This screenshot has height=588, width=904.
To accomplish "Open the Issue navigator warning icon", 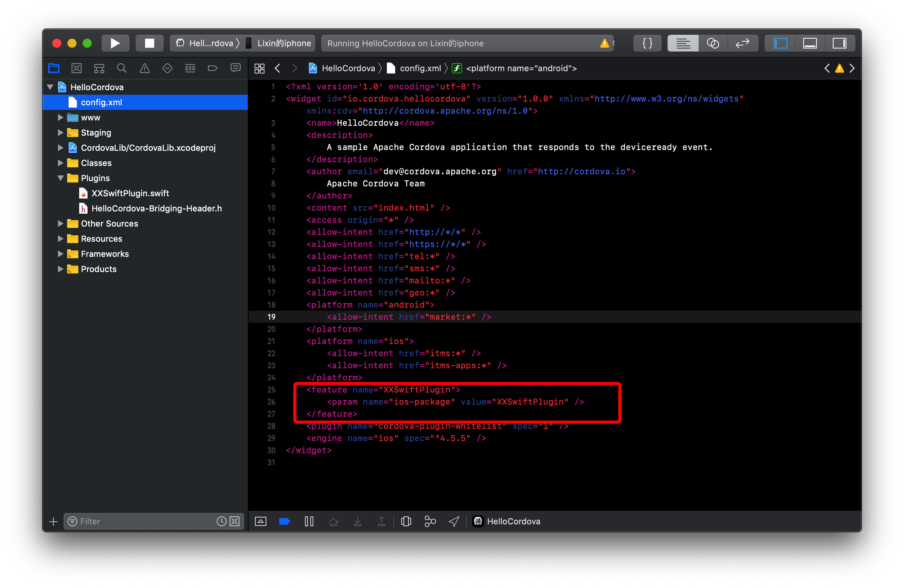I will click(144, 68).
